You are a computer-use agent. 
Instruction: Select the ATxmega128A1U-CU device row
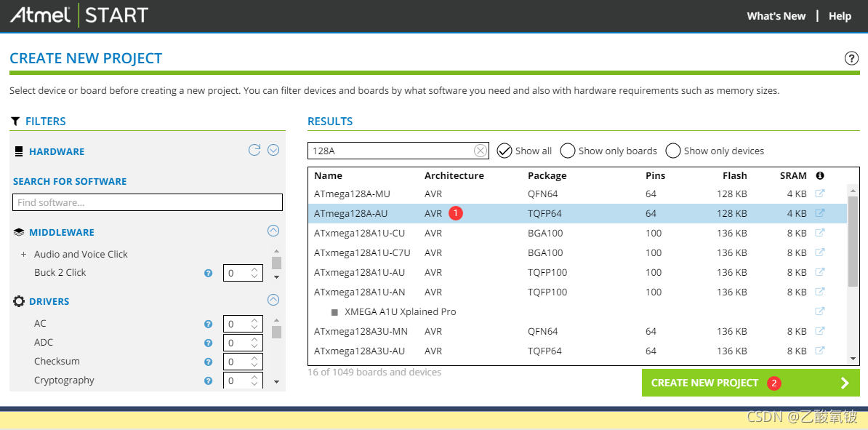pos(577,234)
